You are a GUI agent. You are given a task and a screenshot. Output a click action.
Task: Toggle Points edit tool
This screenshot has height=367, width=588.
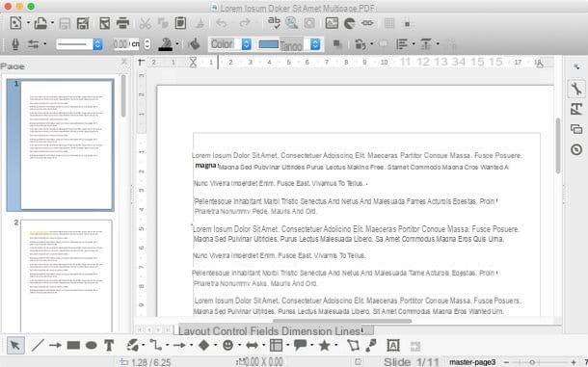pos(353,345)
